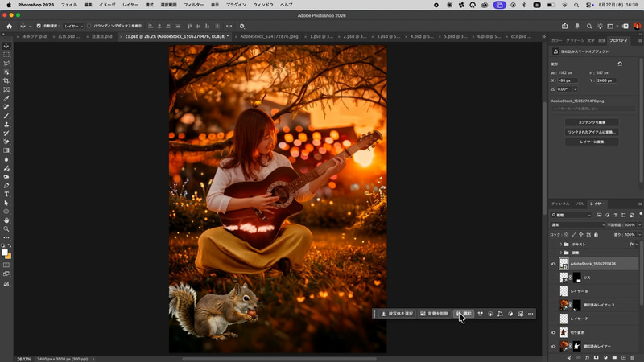The height and width of the screenshot is (362, 644).
Task: Click the コンテンツを編集 button
Action: (x=592, y=122)
